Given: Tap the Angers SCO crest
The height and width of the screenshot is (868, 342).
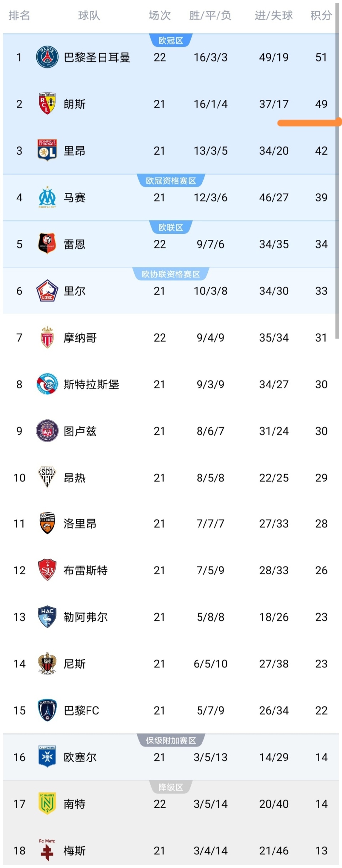Looking at the screenshot, I should click(47, 477).
